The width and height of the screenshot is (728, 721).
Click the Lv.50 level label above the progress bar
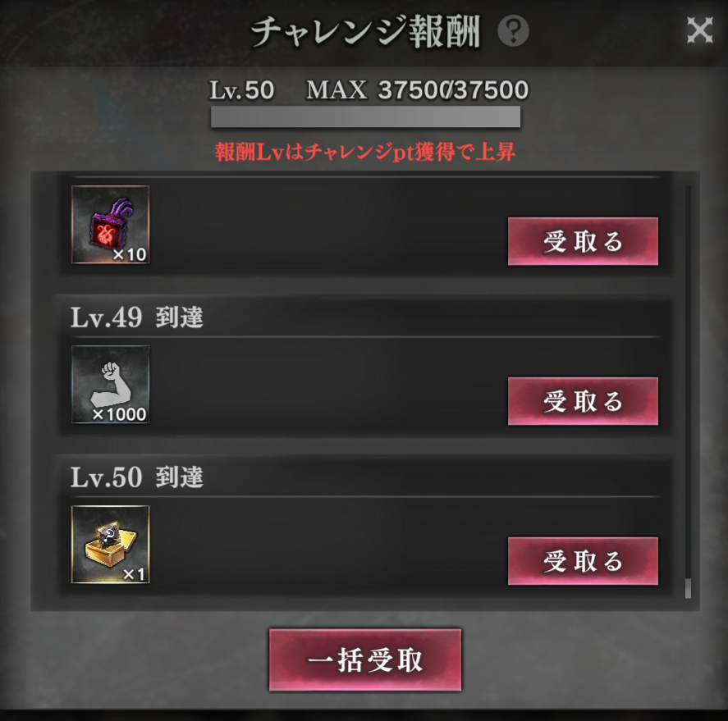click(x=242, y=90)
